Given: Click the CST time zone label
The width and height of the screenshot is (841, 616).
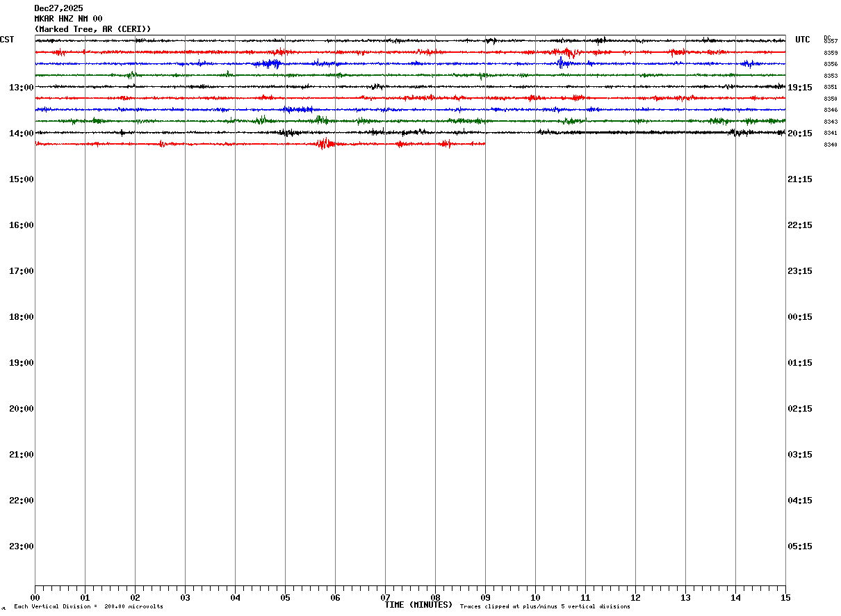Looking at the screenshot, I should point(7,40).
